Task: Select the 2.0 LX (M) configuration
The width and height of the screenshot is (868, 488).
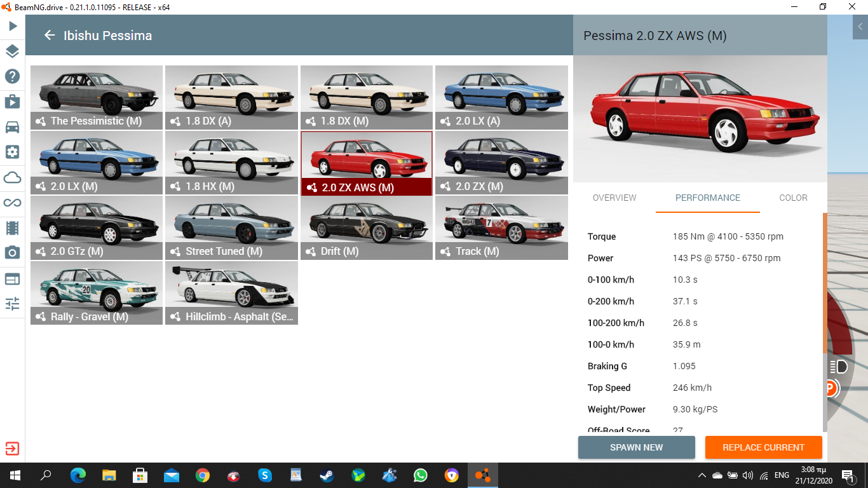Action: (x=97, y=163)
